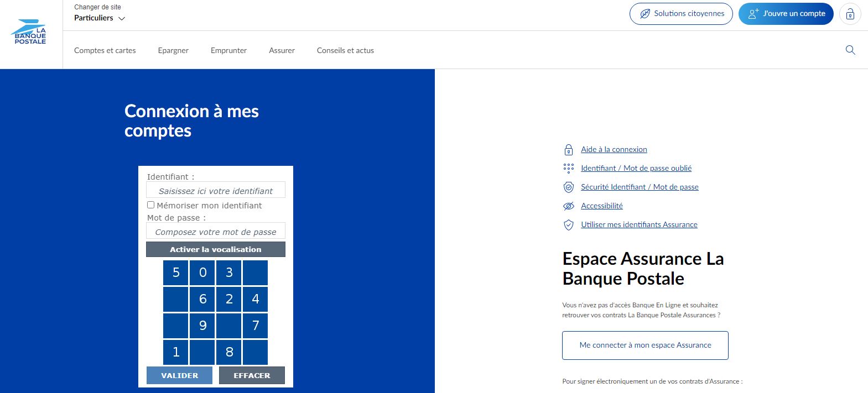Image resolution: width=868 pixels, height=393 pixels.
Task: Click the shield icon beside Sécurité Identifiant
Action: [x=569, y=187]
